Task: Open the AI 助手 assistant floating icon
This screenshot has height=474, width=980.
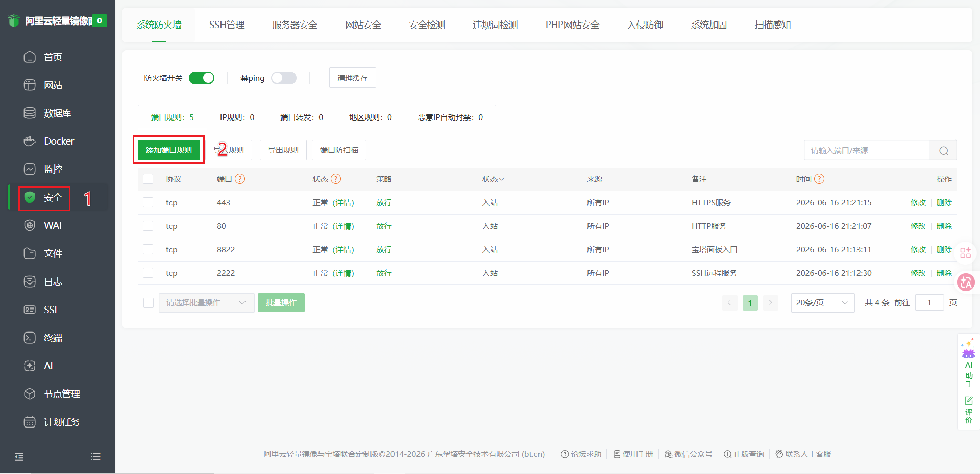Action: [968, 363]
